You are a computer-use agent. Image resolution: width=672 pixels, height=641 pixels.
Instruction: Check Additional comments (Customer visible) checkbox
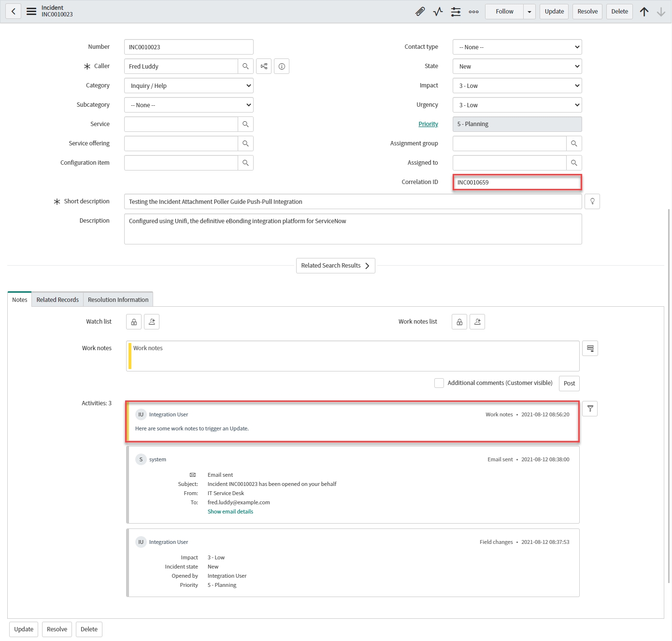click(439, 383)
